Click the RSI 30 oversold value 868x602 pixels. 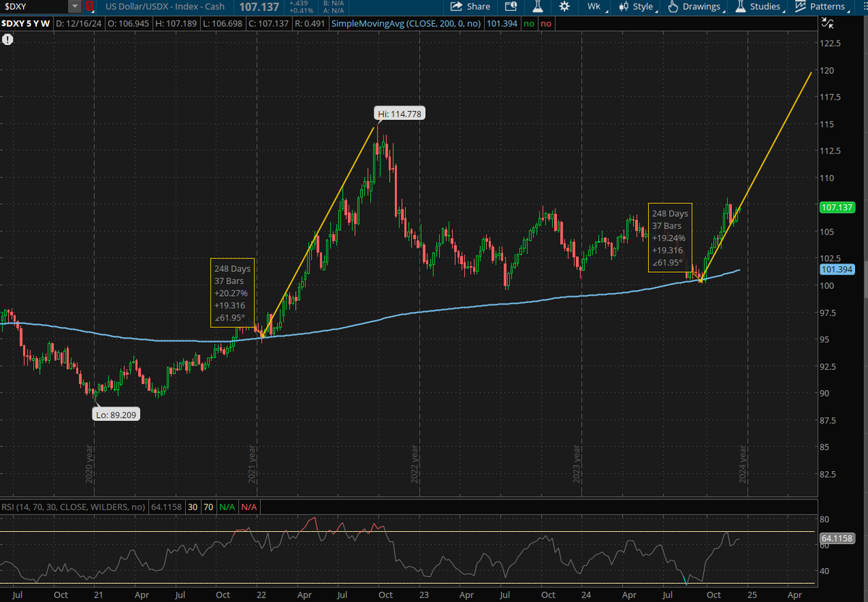click(192, 507)
